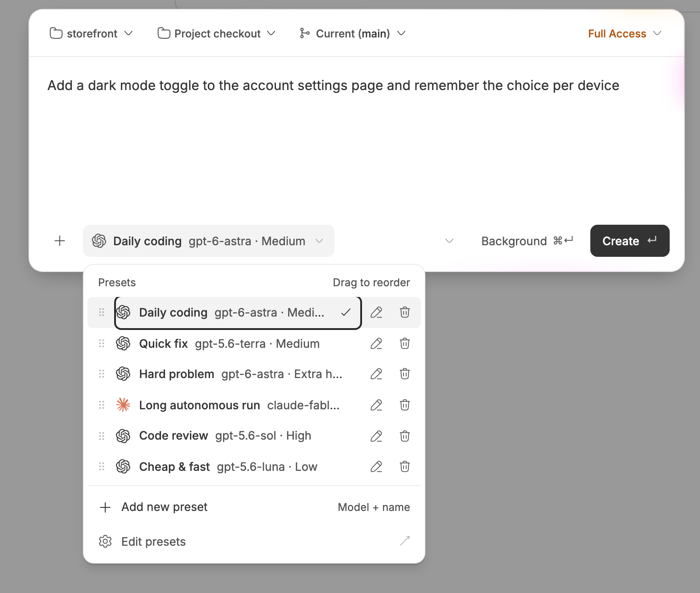This screenshot has width=700, height=593.
Task: Click the arrow icon at the right of Edit presets
Action: click(404, 541)
